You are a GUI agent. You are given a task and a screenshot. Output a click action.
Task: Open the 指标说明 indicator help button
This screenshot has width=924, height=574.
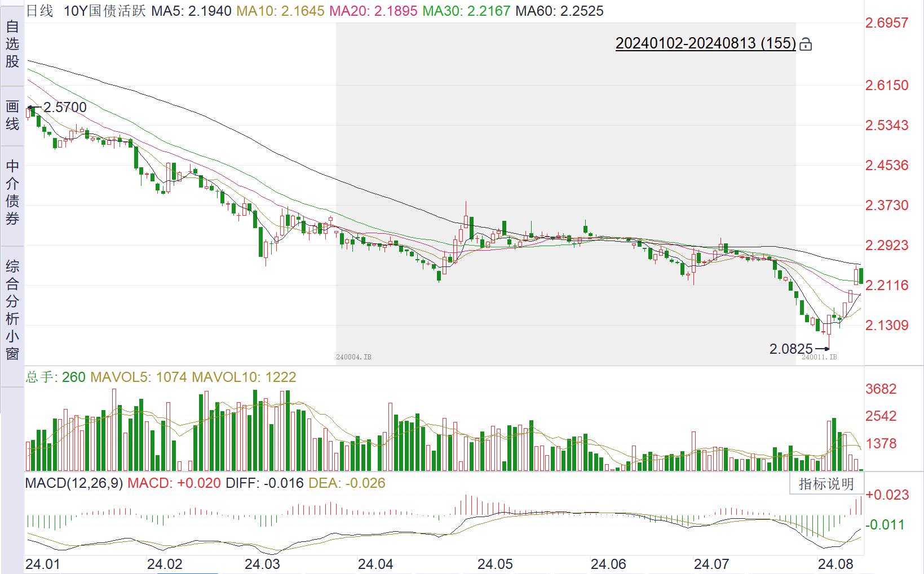pos(826,484)
